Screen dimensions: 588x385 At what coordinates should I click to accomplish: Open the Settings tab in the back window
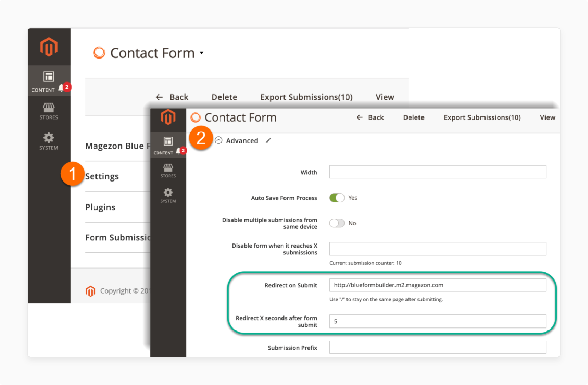tap(102, 176)
